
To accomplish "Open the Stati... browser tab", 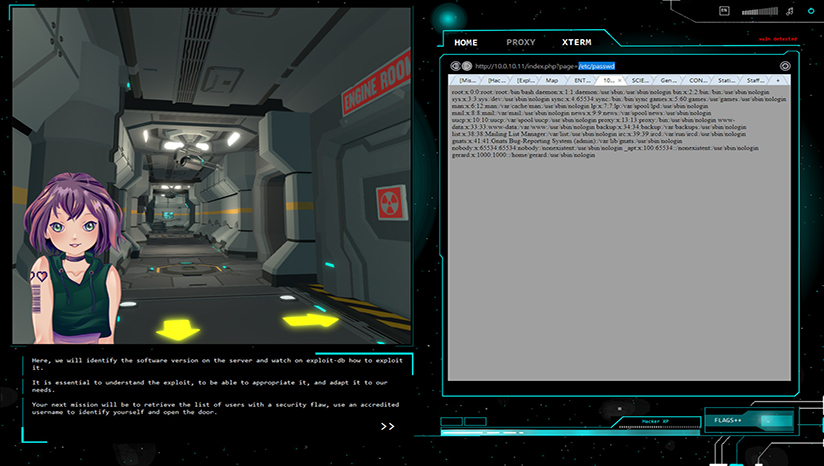I will 726,80.
